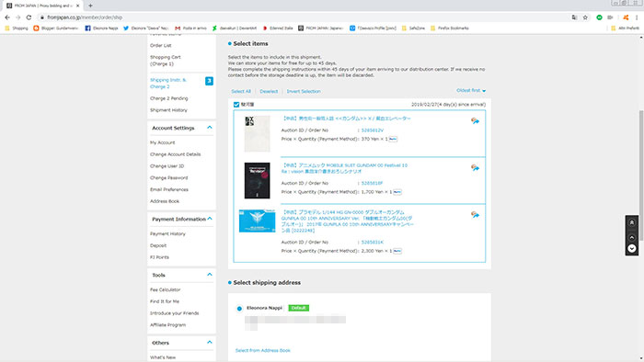Viewport: 644px width, 362px height.
Task: Click the translate page icon in address bar
Action: point(574,17)
